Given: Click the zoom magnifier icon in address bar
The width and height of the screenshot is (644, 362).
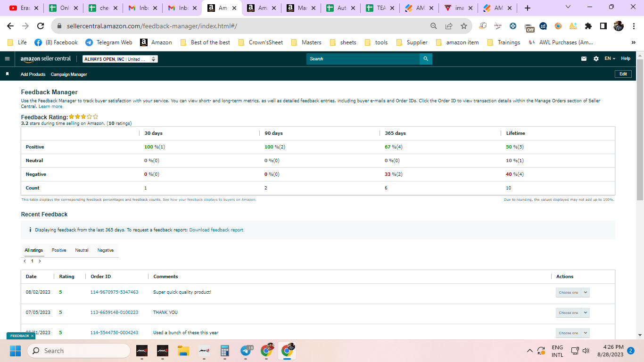Looking at the screenshot, I should [434, 26].
